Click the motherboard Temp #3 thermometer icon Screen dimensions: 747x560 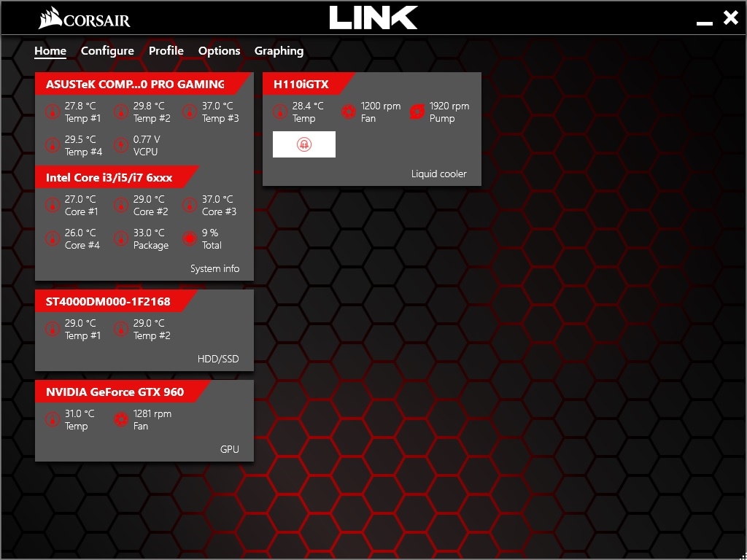190,112
